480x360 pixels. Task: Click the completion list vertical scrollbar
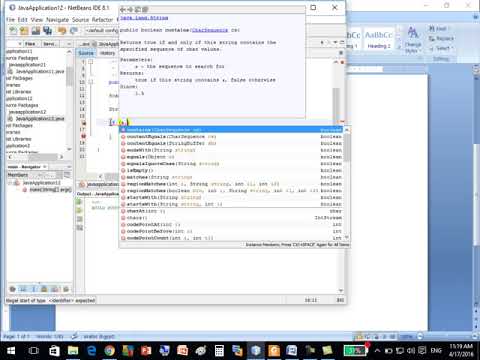[347, 183]
